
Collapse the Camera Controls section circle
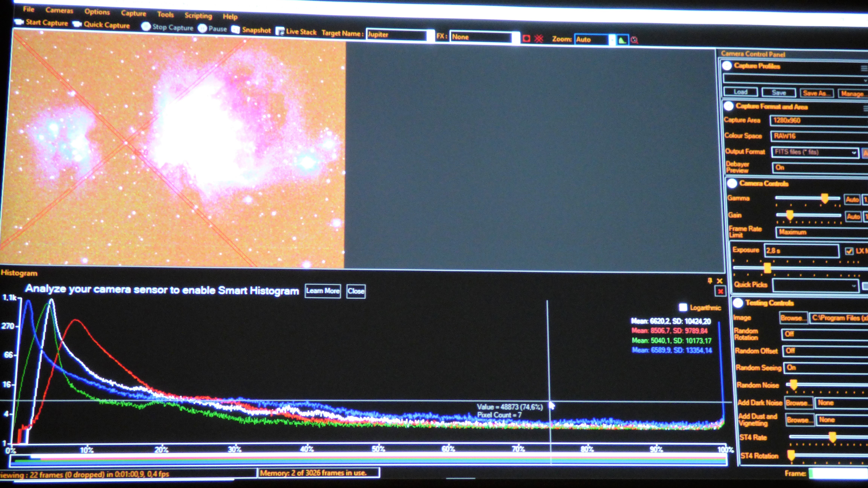[732, 183]
